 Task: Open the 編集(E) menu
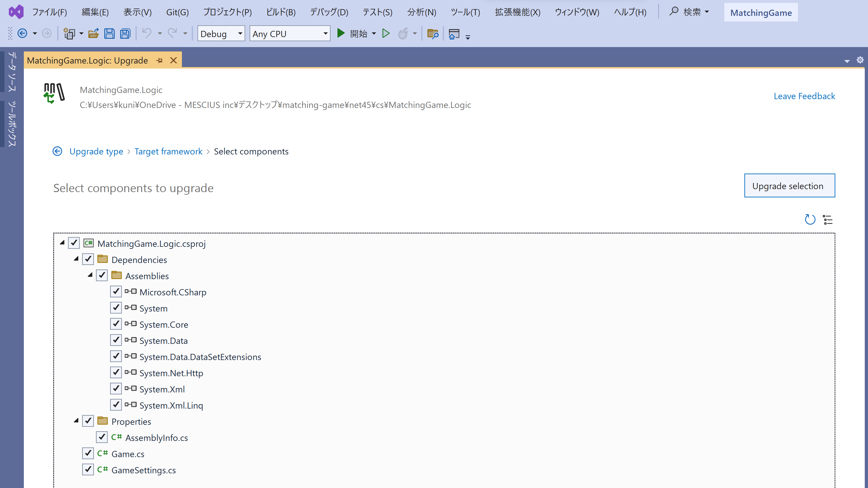tap(95, 12)
